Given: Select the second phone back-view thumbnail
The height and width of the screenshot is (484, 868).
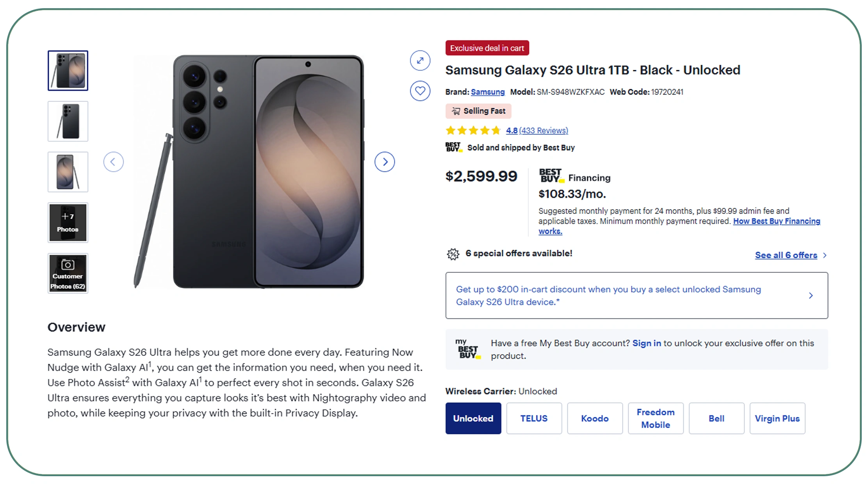Looking at the screenshot, I should (x=68, y=121).
